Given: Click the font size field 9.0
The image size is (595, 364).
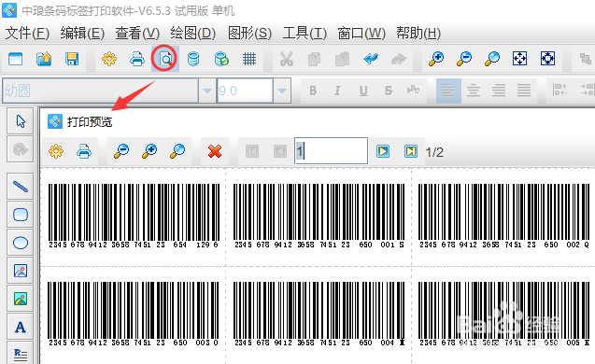Looking at the screenshot, I should (245, 91).
